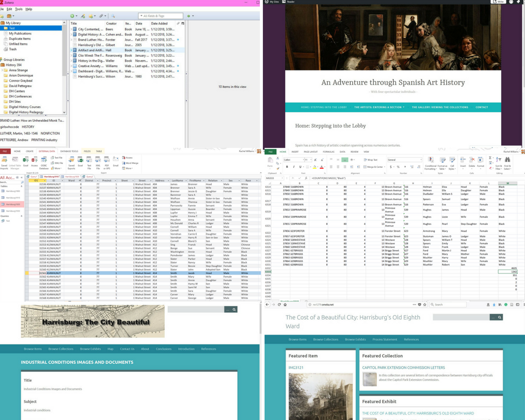The image size is (525, 420).
Task: Open Conditional Formatting in Excel
Action: coord(431,160)
